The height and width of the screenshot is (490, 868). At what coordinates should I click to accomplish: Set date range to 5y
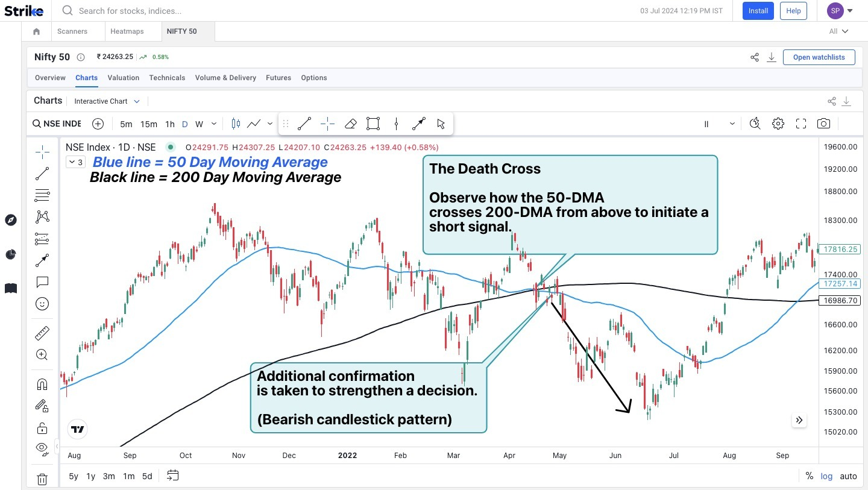74,476
